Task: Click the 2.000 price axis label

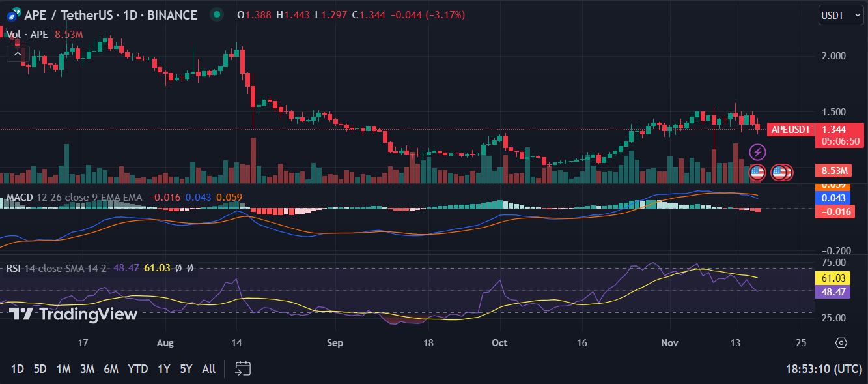Action: [834, 56]
